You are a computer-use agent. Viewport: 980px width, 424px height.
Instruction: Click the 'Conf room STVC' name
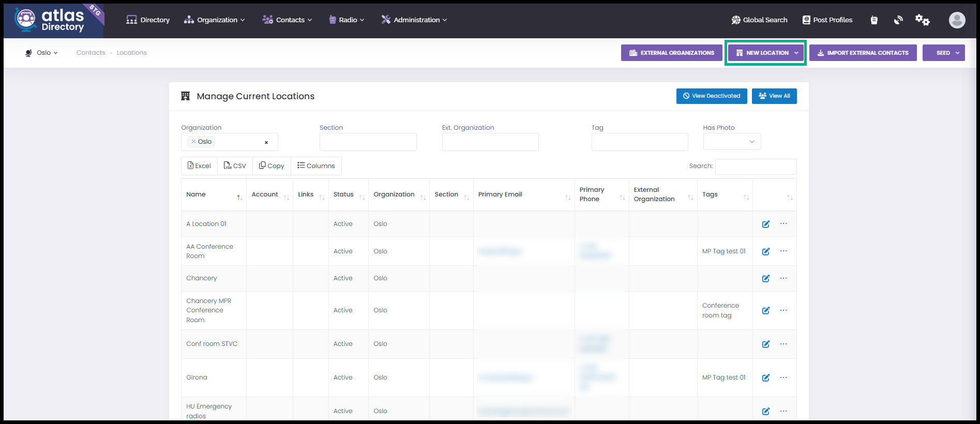point(212,344)
